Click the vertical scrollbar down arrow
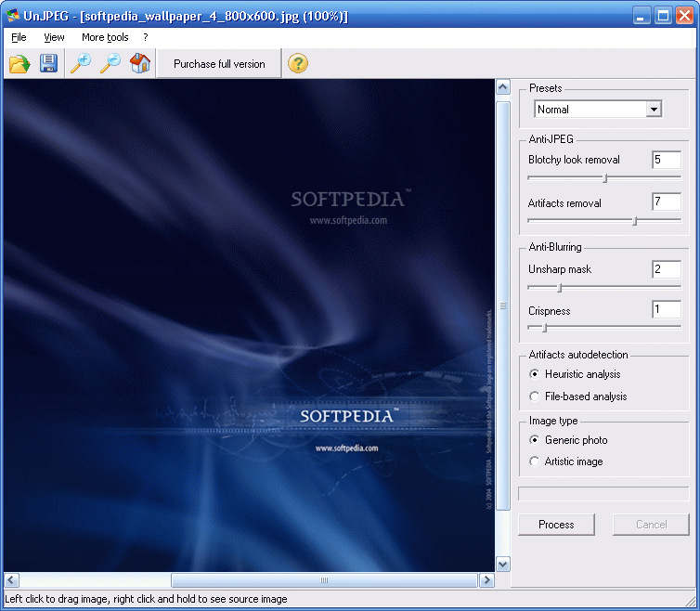The image size is (700, 611). tap(502, 564)
